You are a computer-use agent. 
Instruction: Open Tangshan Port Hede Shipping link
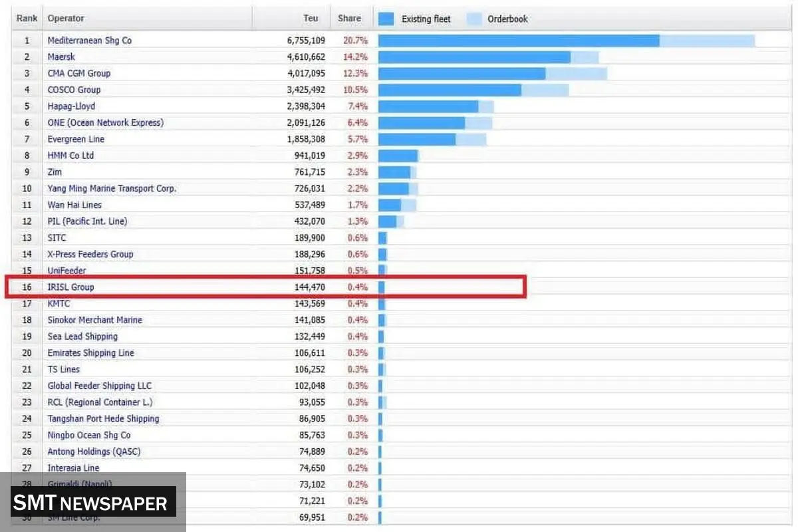click(x=104, y=418)
